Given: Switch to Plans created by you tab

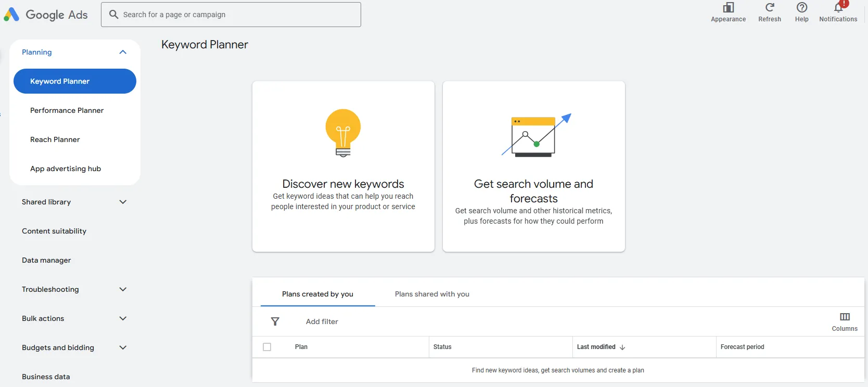Looking at the screenshot, I should pyautogui.click(x=317, y=294).
